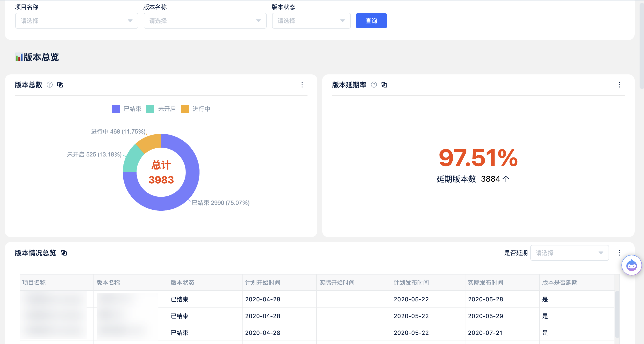Click the blue 查询 button
Image resolution: width=644 pixels, height=344 pixels.
(x=371, y=21)
